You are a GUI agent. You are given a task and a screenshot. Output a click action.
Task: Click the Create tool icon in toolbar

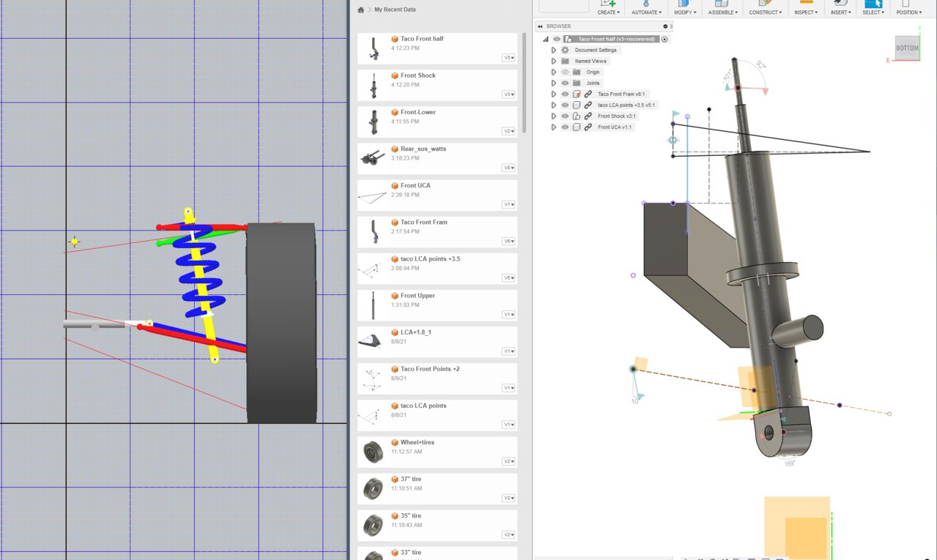607,4
